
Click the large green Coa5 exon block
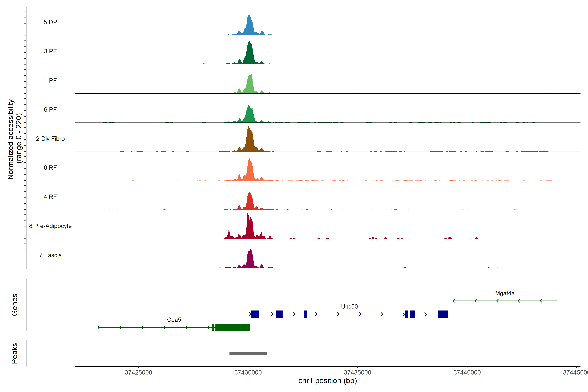point(233,327)
